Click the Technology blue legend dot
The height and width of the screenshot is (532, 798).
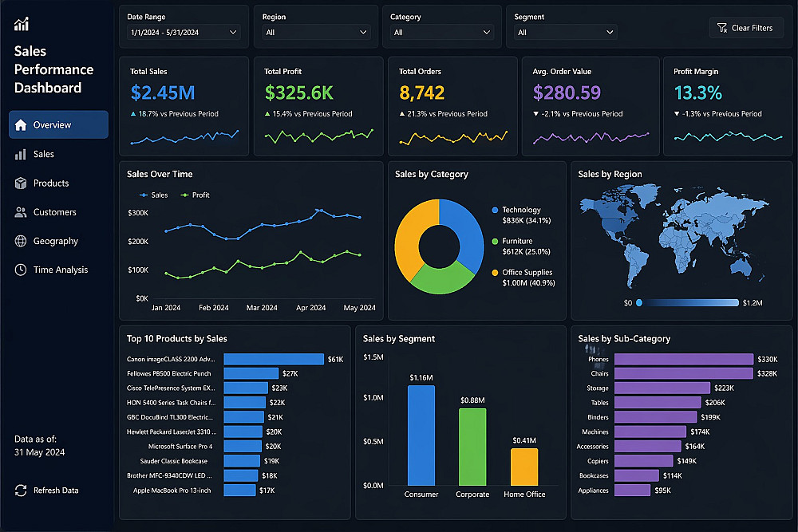496,210
